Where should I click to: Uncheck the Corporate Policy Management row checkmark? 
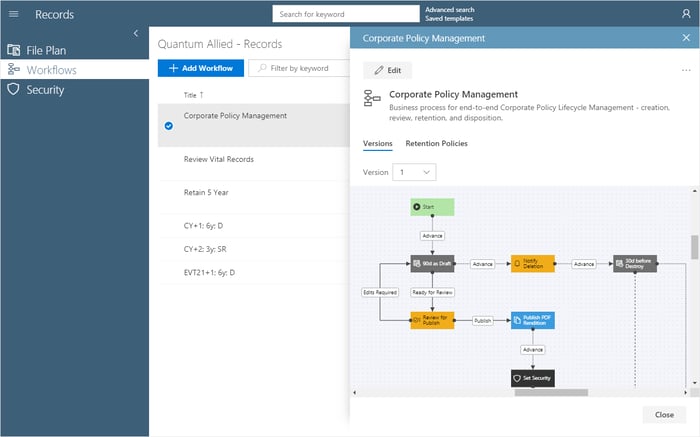pos(169,126)
